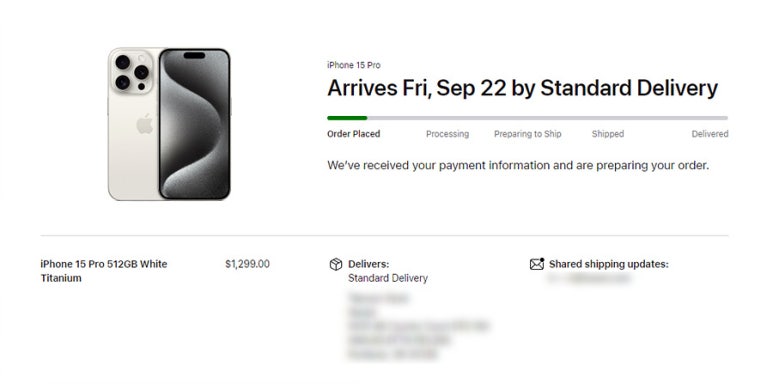Open the iPhone 15 Pro 512GB White Titanium item
The width and height of the screenshot is (773, 384).
[104, 271]
